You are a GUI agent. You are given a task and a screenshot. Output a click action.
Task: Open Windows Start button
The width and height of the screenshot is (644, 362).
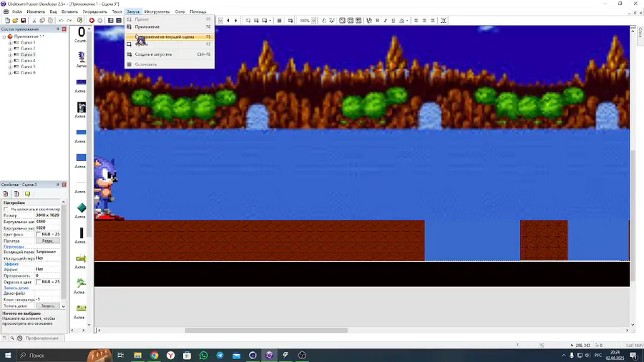pos(8,356)
